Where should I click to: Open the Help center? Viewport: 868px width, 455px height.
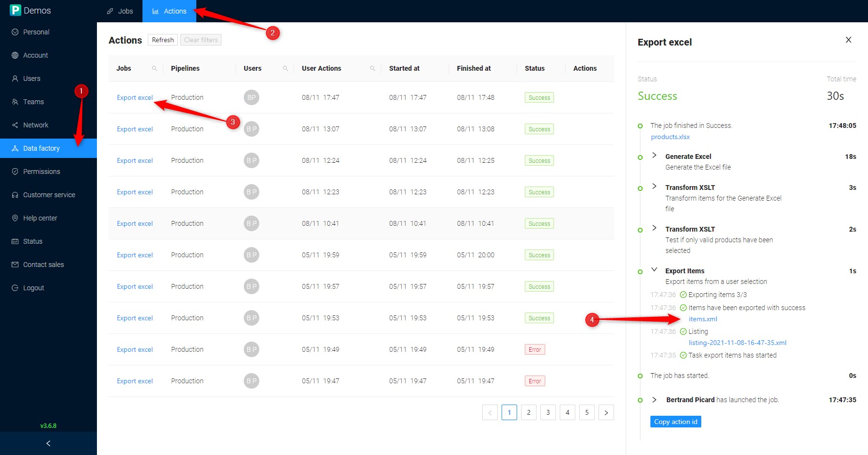pos(40,218)
